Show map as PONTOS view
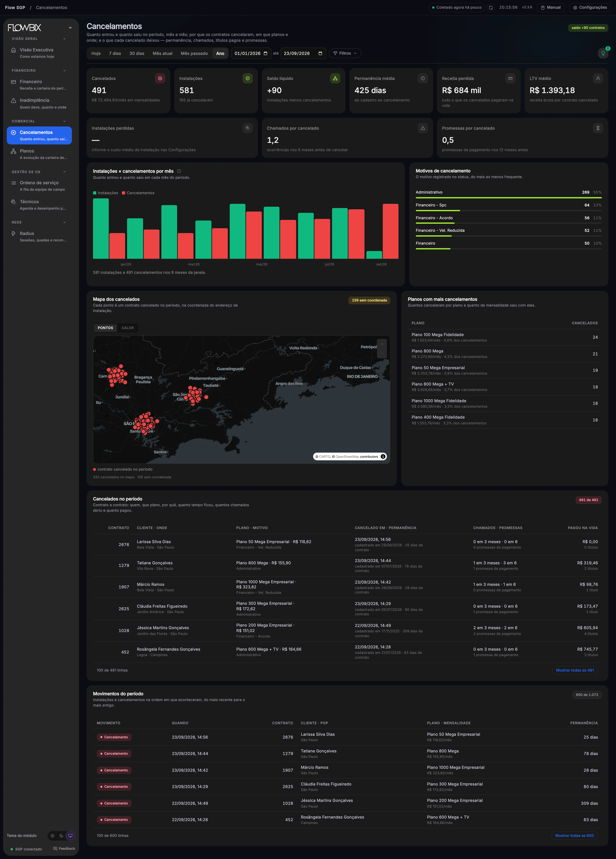The width and height of the screenshot is (616, 859). [x=105, y=328]
